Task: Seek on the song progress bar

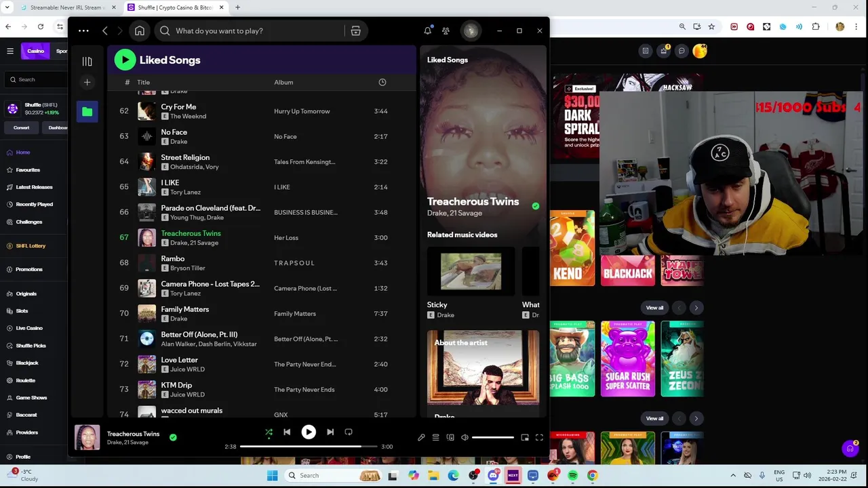Action: click(x=309, y=447)
